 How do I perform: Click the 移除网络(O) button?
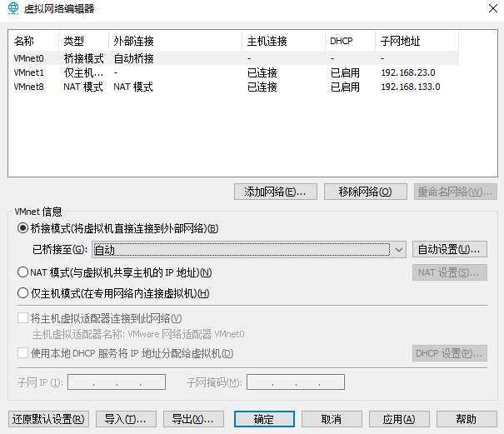click(366, 192)
